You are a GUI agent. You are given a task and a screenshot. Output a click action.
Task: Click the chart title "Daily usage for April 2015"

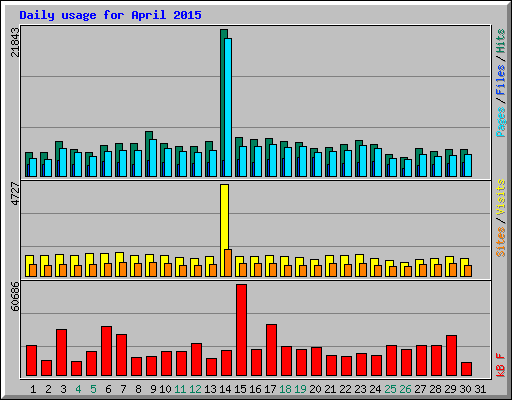(110, 15)
